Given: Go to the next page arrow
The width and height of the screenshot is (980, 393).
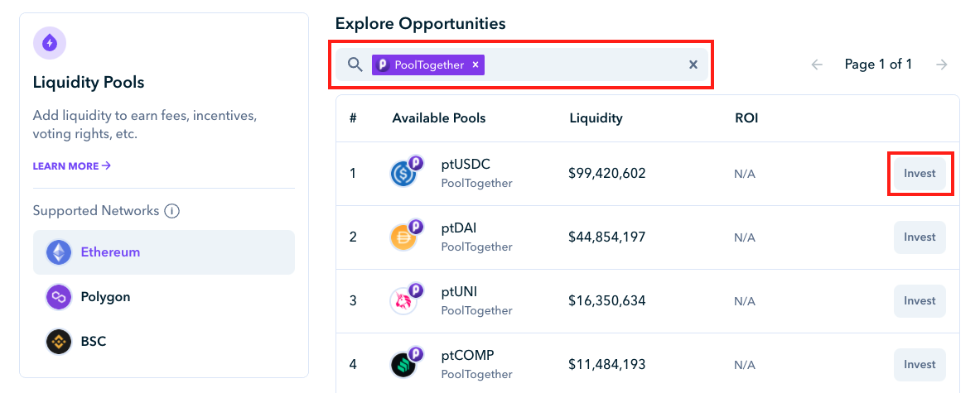Looking at the screenshot, I should click(x=941, y=65).
